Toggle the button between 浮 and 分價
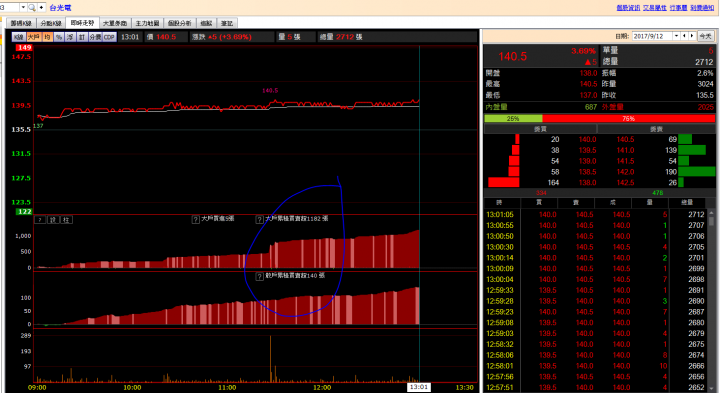Screen dimensions: 720x393 [82, 37]
